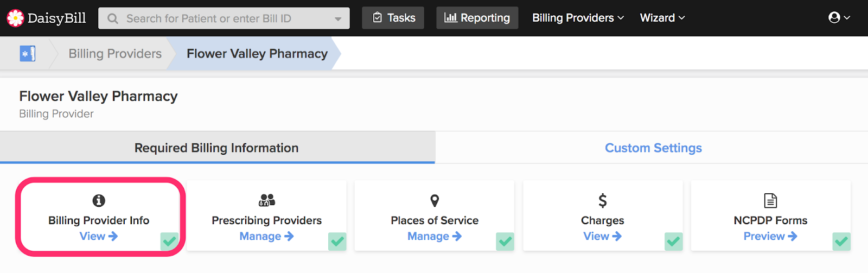868x273 pixels.
Task: Click the Prescribing Providers green checkmark
Action: pyautogui.click(x=337, y=241)
